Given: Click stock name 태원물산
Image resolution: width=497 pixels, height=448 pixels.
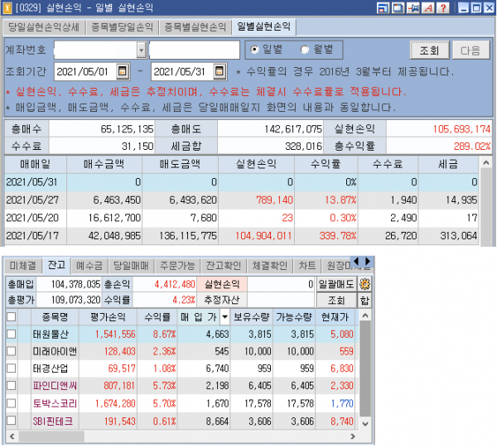Looking at the screenshot, I should [x=51, y=334].
